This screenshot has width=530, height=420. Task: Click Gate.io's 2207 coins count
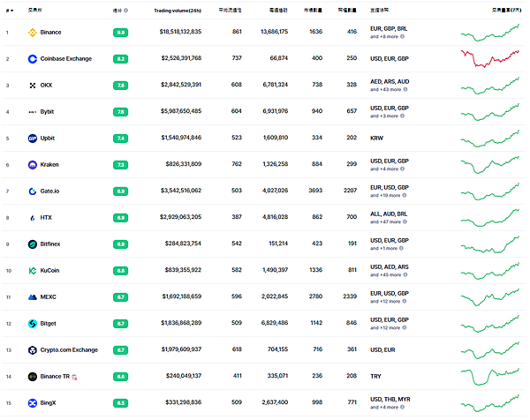coord(350,191)
